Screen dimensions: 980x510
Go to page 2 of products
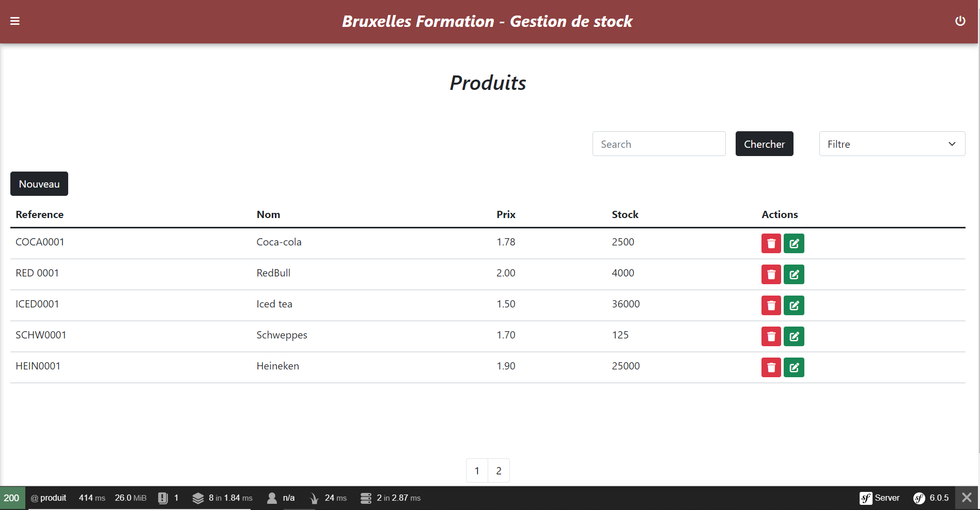499,470
